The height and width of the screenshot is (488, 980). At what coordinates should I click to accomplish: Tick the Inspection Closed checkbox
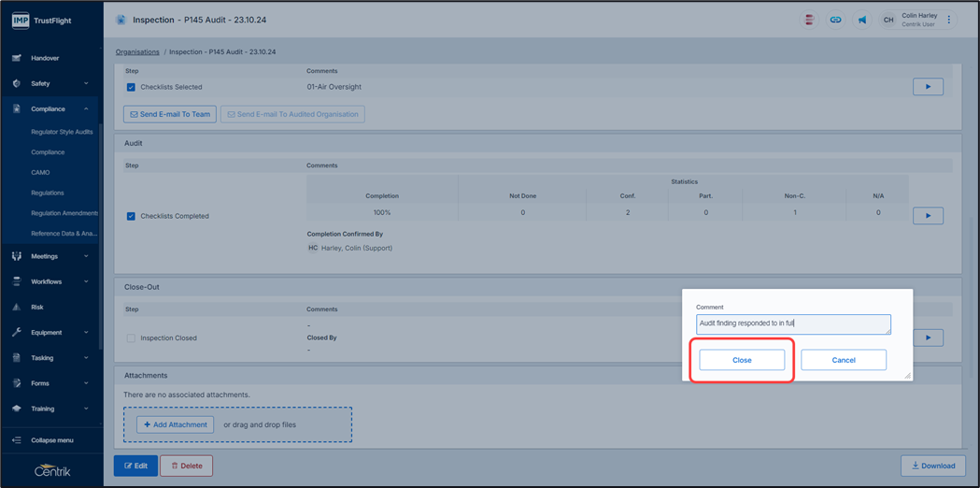[x=131, y=338]
